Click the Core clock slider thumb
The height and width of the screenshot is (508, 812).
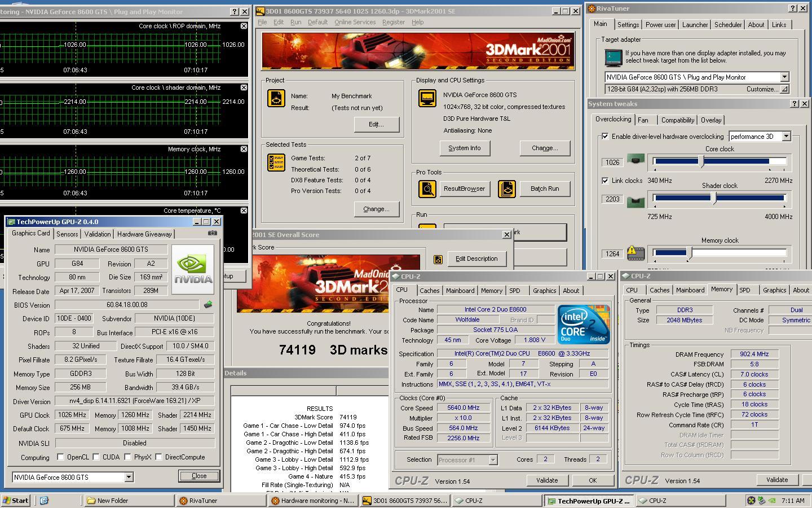(701, 161)
